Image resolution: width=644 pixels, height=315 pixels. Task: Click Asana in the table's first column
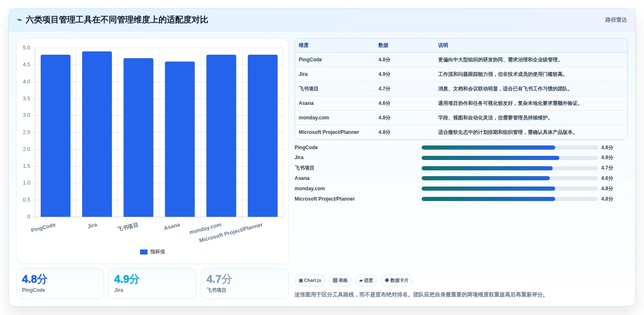306,103
